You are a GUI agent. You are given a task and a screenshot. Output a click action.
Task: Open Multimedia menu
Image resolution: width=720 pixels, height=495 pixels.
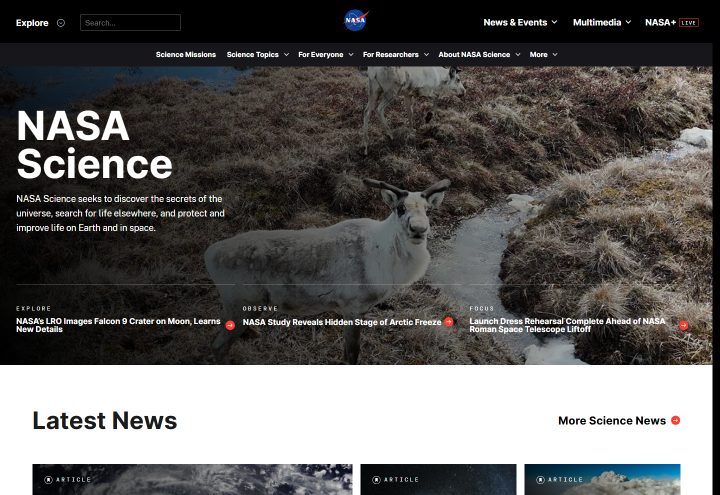[597, 22]
